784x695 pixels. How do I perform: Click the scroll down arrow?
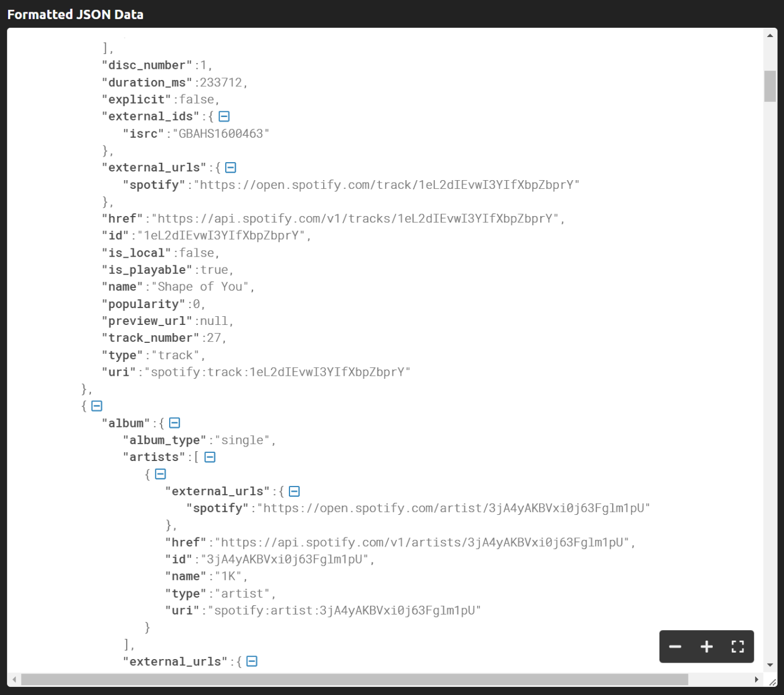coord(770,665)
